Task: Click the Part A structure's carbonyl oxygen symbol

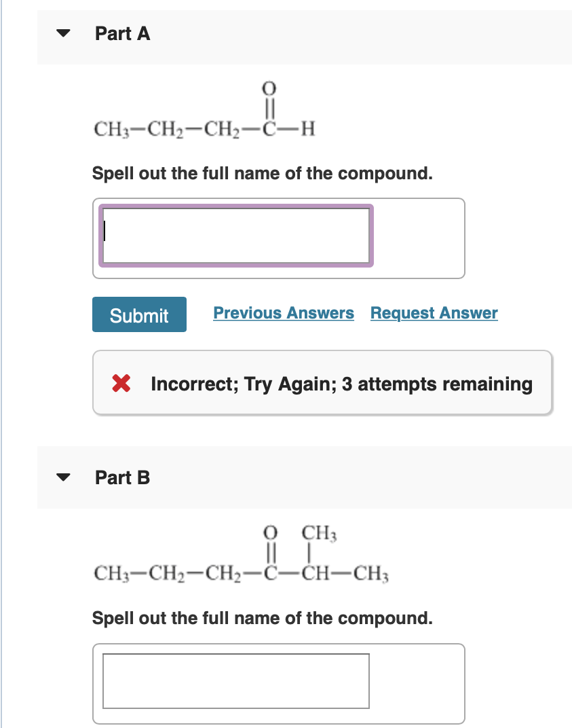Action: pos(268,88)
